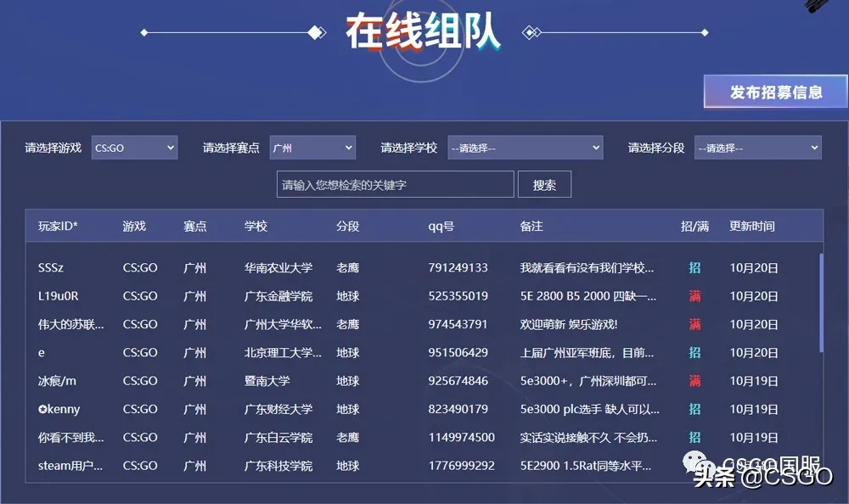Focus the keyword search input field
849x504 pixels.
pos(396,185)
